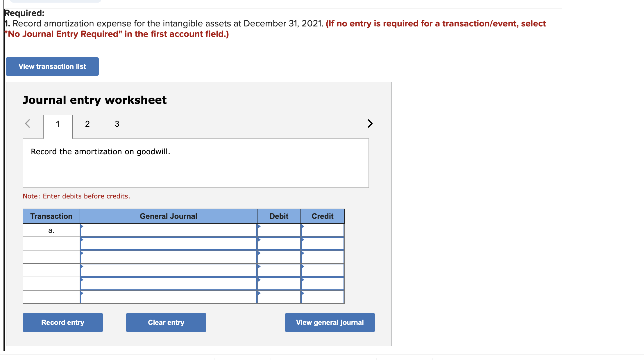Click the Clear entry button

pyautogui.click(x=166, y=322)
